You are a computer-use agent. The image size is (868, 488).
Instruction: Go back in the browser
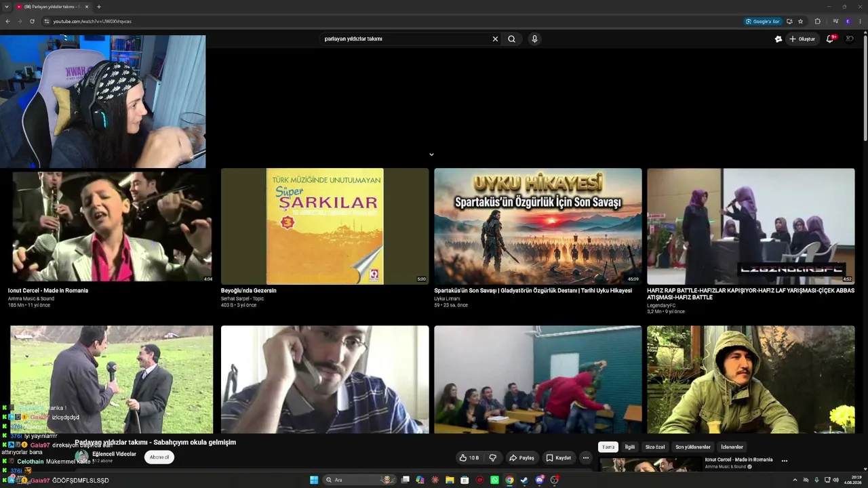coord(7,21)
